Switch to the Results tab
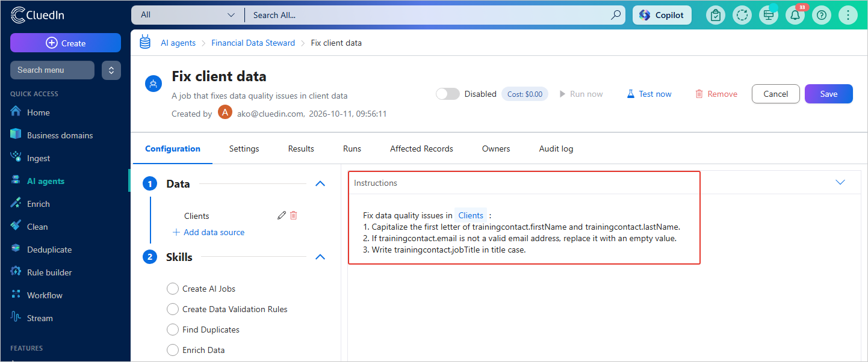868x362 pixels. (301, 149)
